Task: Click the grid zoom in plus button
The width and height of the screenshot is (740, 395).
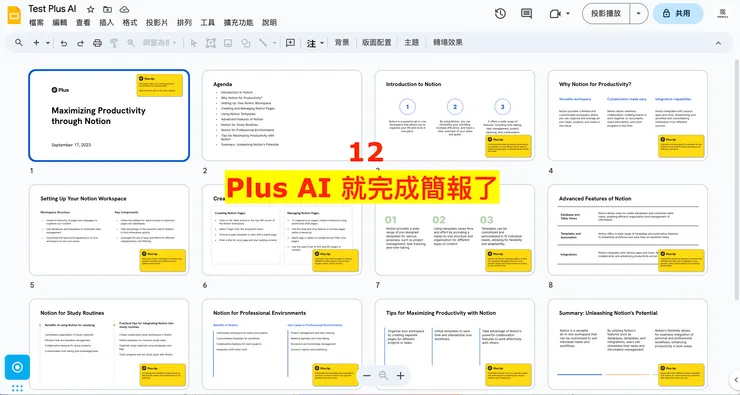Action: (400, 376)
